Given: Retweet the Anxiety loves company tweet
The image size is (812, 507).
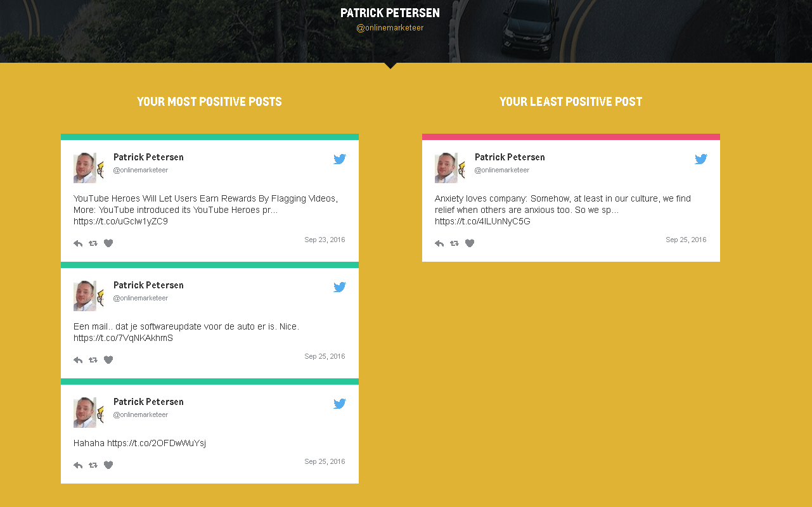Looking at the screenshot, I should pyautogui.click(x=454, y=243).
